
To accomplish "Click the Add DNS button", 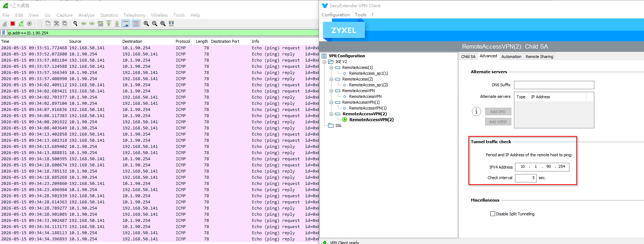I will [498, 112].
